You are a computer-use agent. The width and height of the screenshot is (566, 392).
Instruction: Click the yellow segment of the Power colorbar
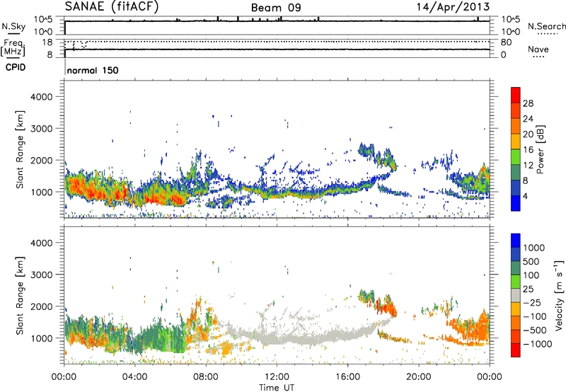[516, 141]
